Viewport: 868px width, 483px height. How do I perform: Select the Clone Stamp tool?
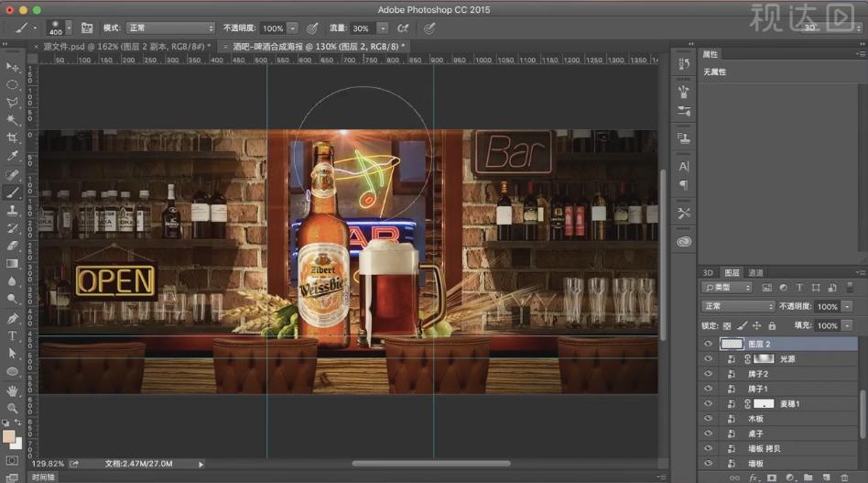click(x=12, y=211)
